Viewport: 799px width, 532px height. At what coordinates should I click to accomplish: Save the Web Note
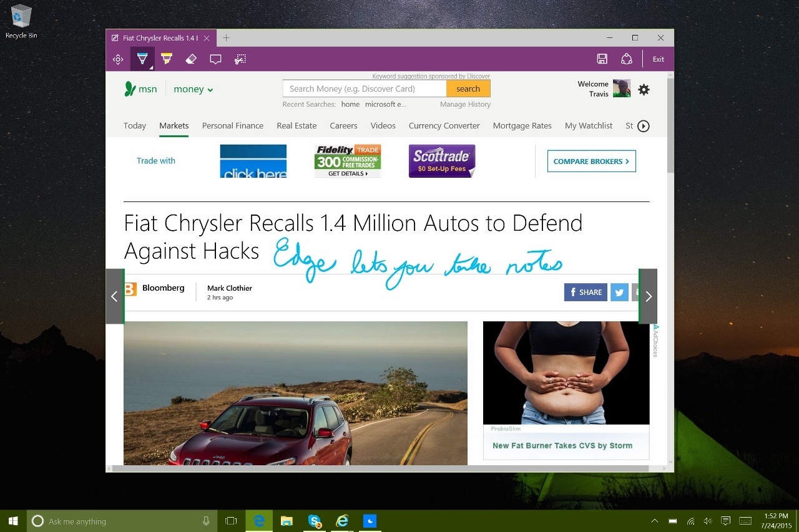pos(602,59)
